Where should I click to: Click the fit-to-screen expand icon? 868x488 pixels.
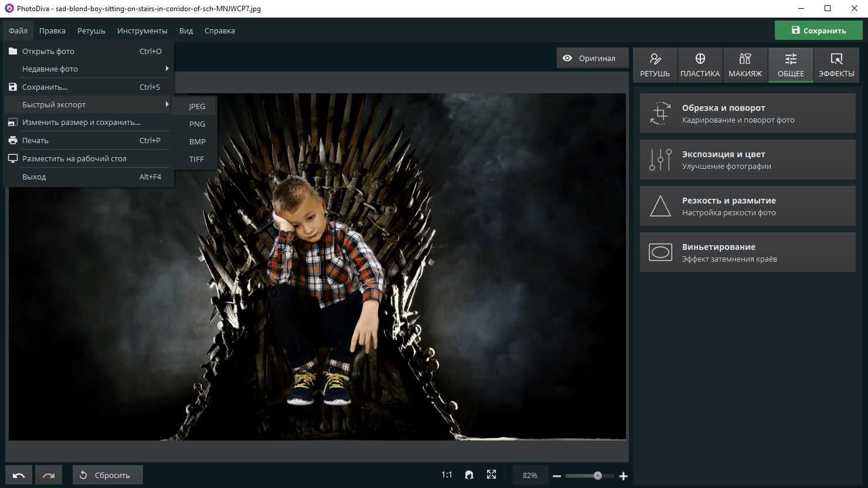491,475
